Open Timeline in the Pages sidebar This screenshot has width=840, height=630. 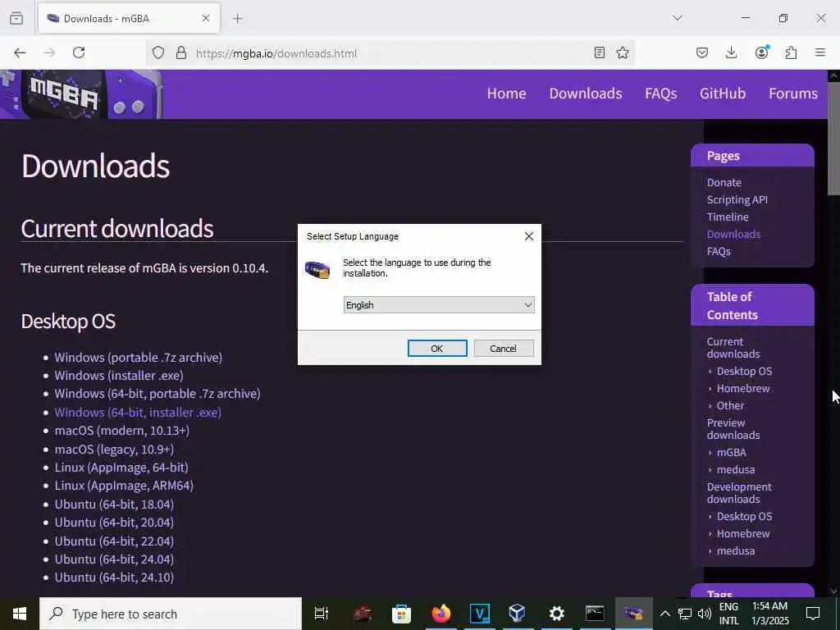point(728,217)
